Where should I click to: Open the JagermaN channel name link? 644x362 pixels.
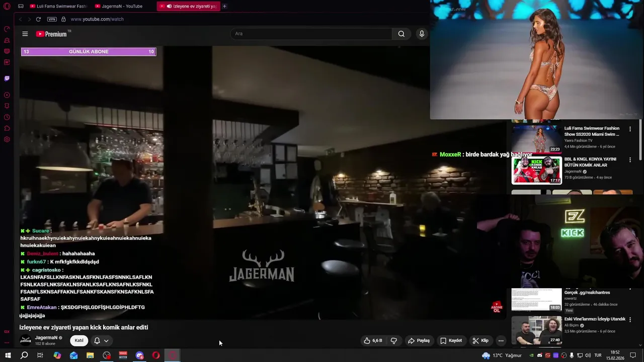(46, 338)
